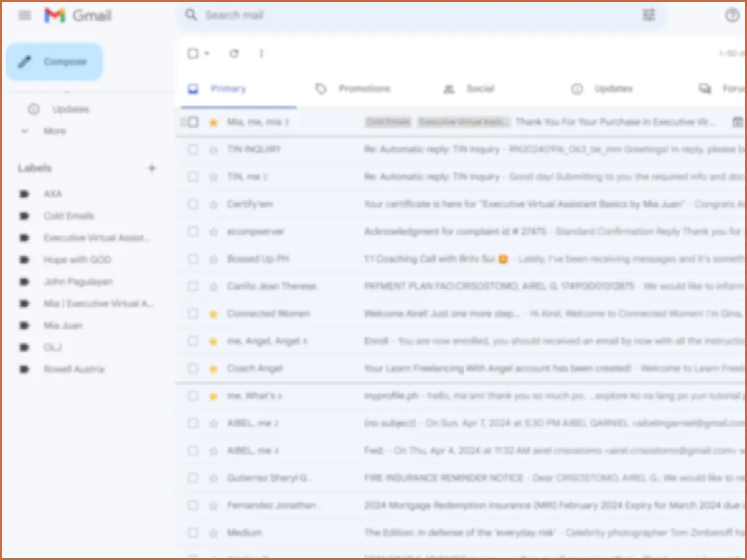Viewport: 747px width, 560px height.
Task: Click Executive Virtual Assis tag on first email
Action: coord(464,122)
